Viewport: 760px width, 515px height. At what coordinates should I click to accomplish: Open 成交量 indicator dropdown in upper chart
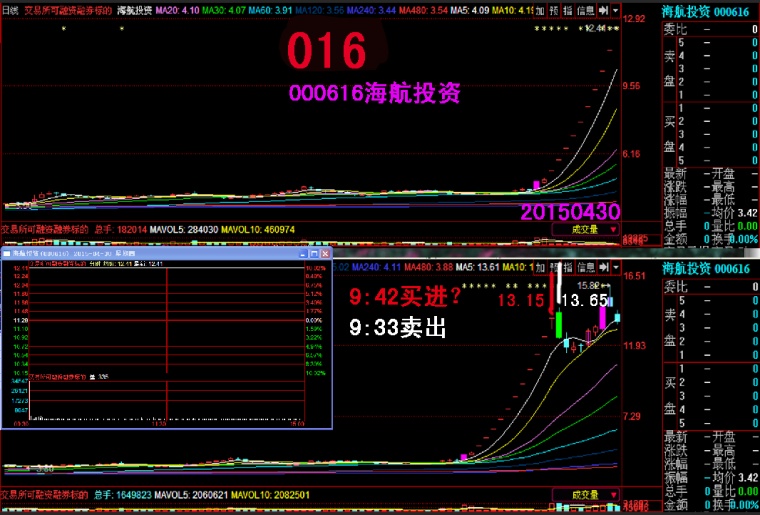[586, 229]
